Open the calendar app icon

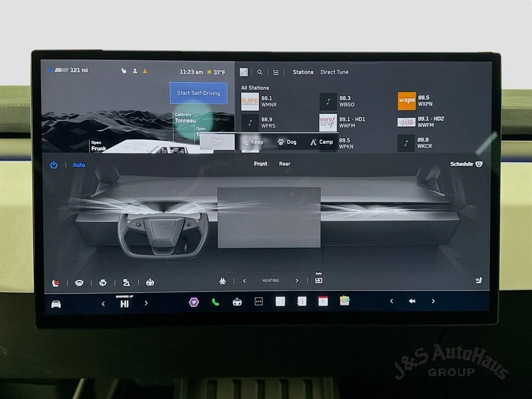click(x=323, y=301)
